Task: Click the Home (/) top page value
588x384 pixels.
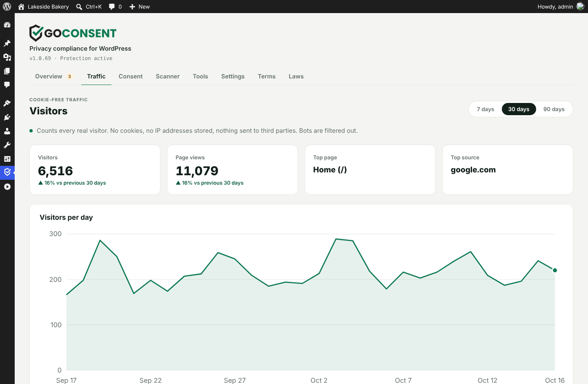Action: tap(330, 170)
